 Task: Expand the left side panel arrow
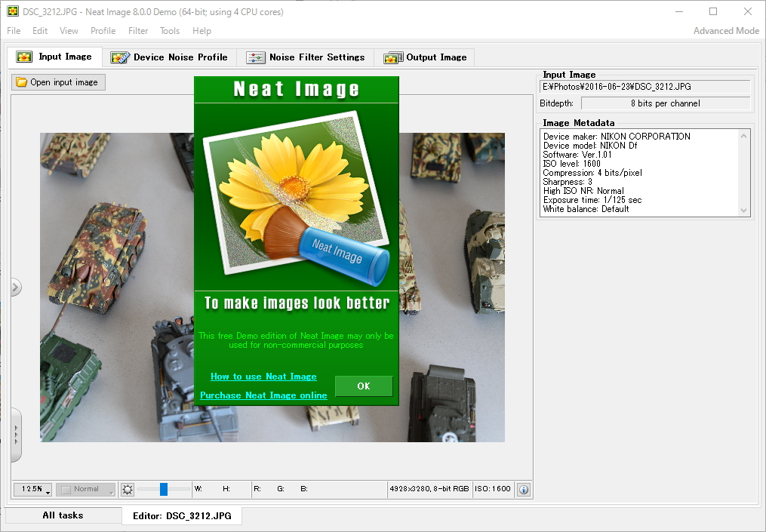coord(15,287)
